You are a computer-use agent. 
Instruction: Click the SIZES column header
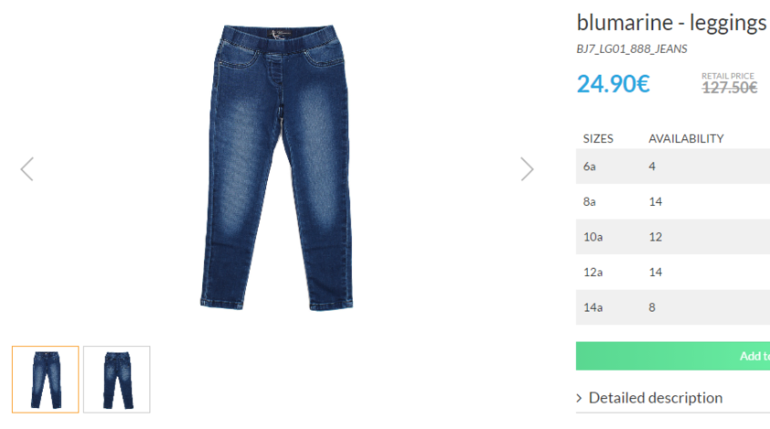598,139
